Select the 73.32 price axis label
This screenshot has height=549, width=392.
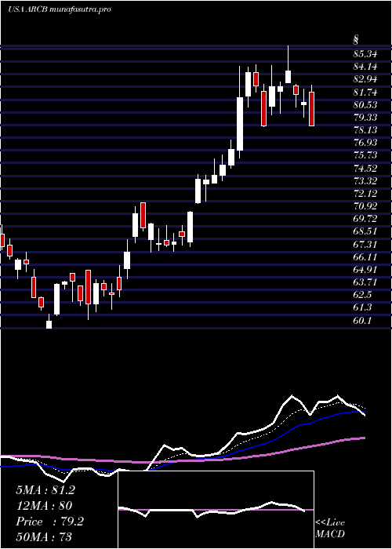tap(365, 181)
